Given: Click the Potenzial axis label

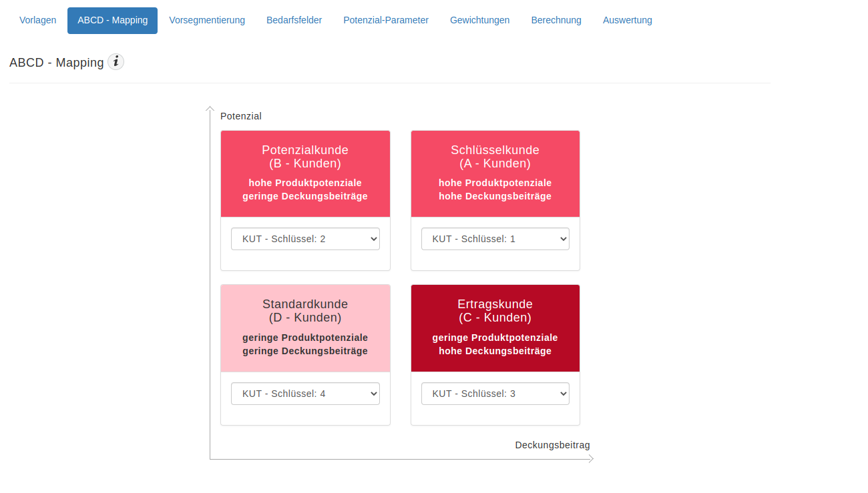Looking at the screenshot, I should click(241, 116).
